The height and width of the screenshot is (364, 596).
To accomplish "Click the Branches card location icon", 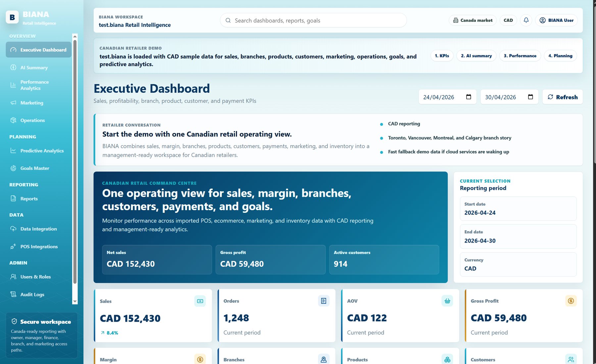I will (x=323, y=359).
